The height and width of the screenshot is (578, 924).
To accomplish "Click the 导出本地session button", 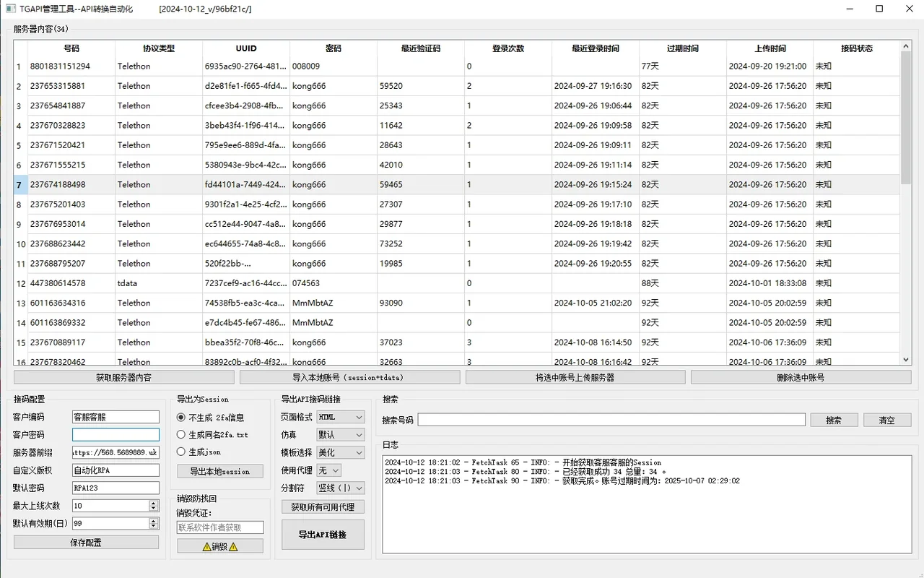I will 220,471.
